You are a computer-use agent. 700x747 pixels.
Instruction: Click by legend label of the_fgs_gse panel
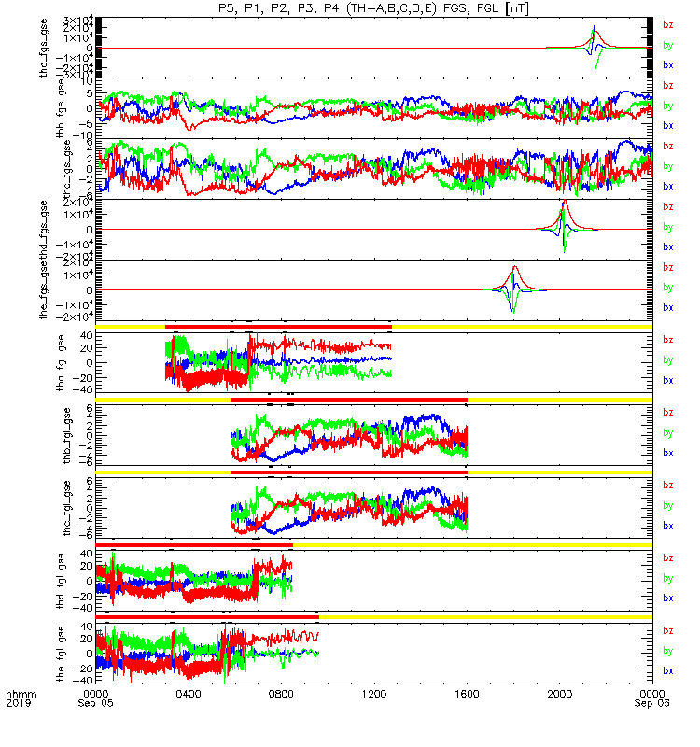[668, 288]
